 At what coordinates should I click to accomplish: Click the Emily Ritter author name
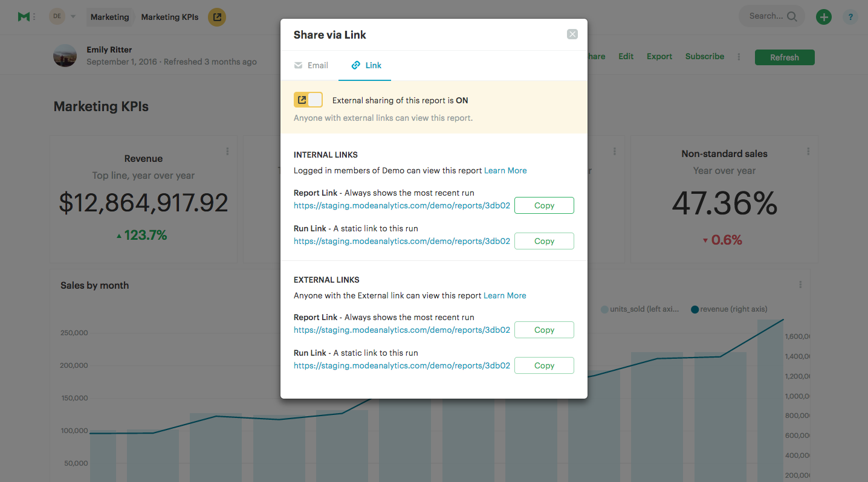(109, 50)
